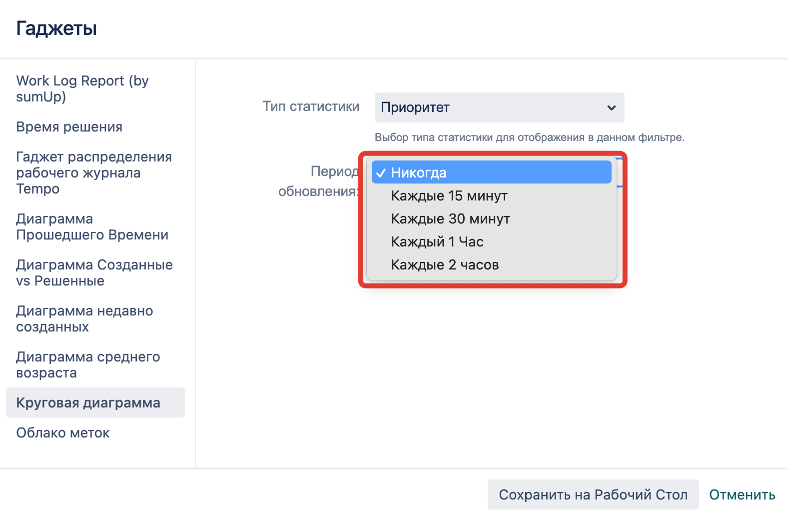
Task: Choose the Облако меток gadget
Action: pos(63,433)
